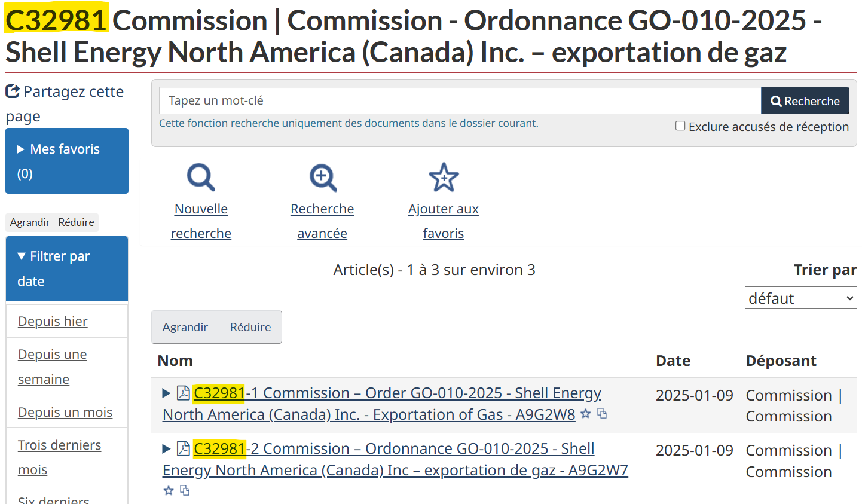The width and height of the screenshot is (862, 504).
Task: Click the blue Recherche search button
Action: click(805, 101)
